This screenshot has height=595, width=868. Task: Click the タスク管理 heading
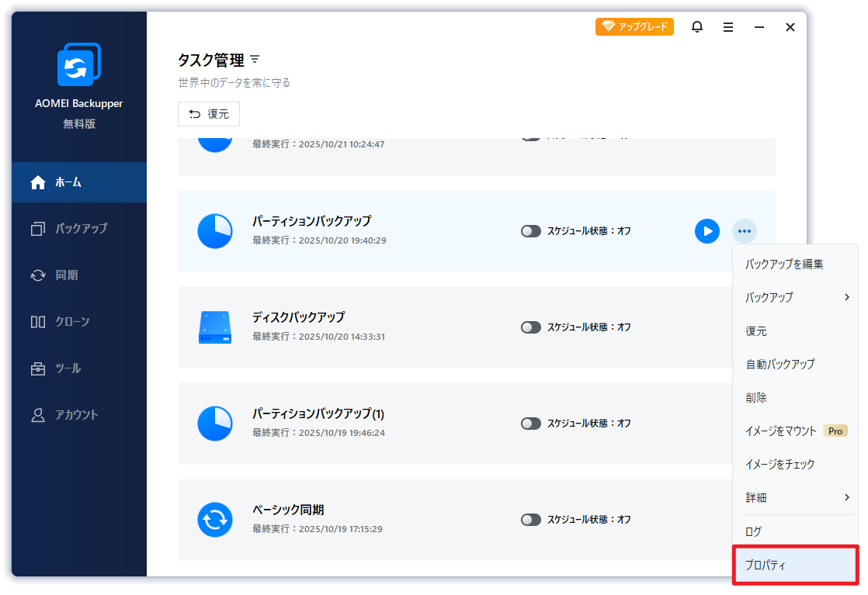tap(211, 60)
